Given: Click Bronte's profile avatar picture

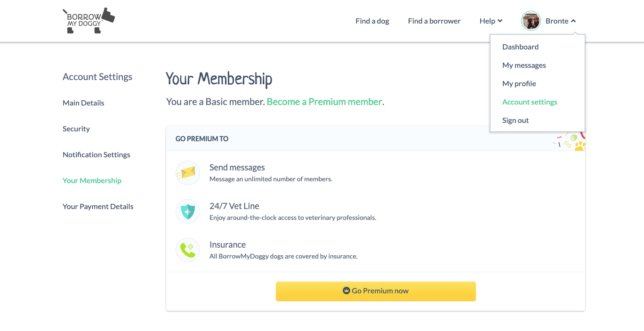Looking at the screenshot, I should pyautogui.click(x=531, y=21).
